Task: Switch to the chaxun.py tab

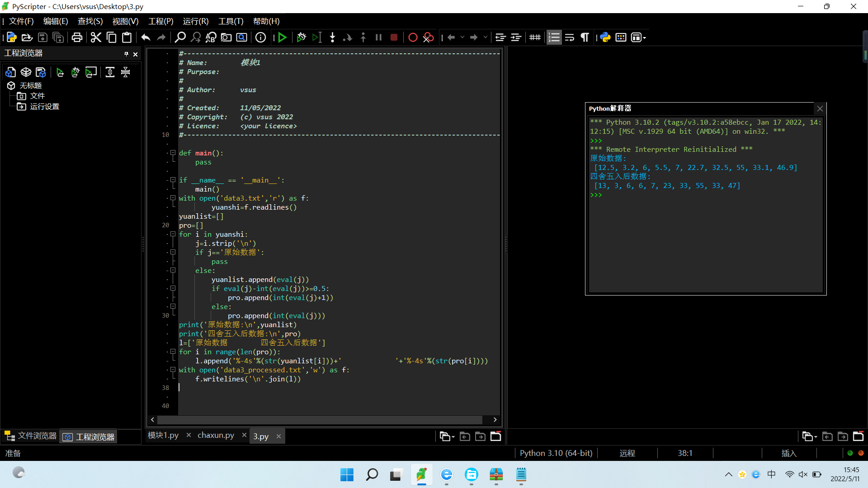Action: point(216,436)
